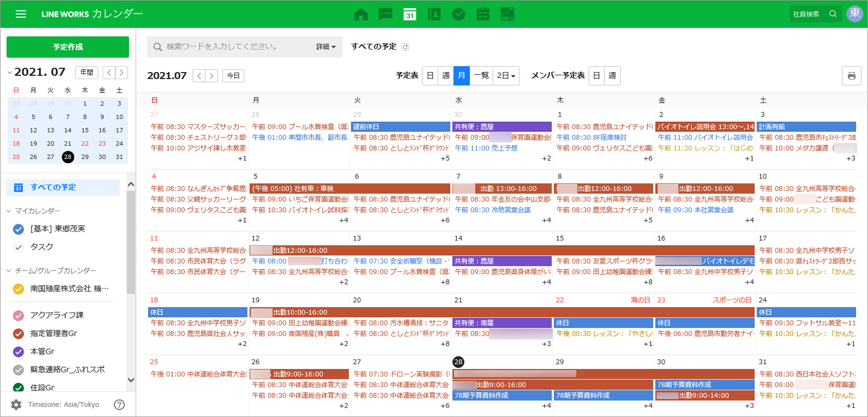Click the 予定作成 button
The height and width of the screenshot is (417, 868).
(x=68, y=47)
